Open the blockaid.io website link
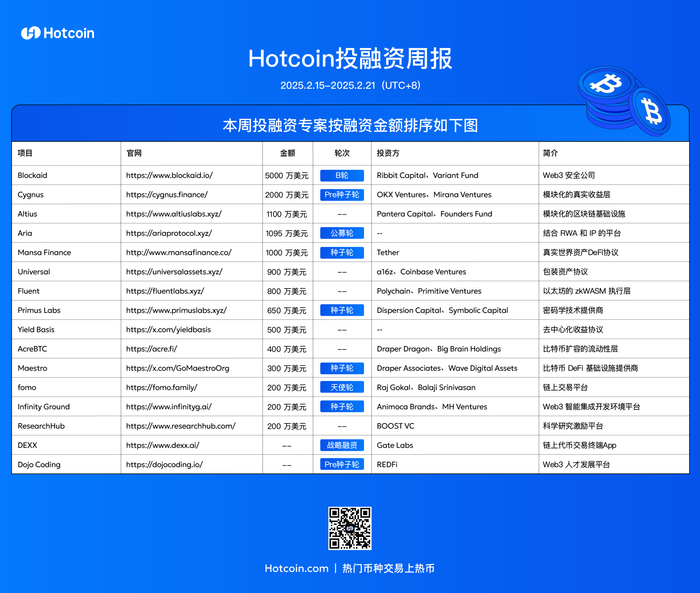Viewport: 700px width, 593px height. pos(169,175)
